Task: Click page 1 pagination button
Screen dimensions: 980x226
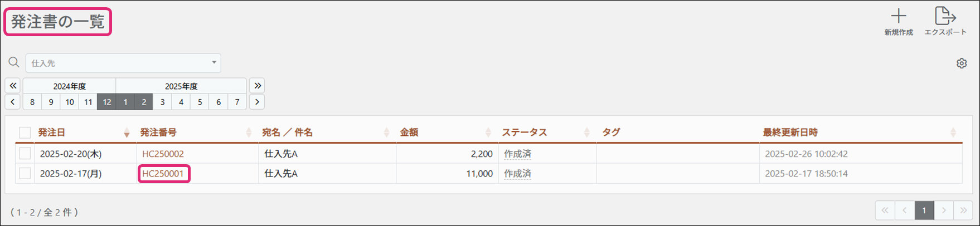Action: 924,210
